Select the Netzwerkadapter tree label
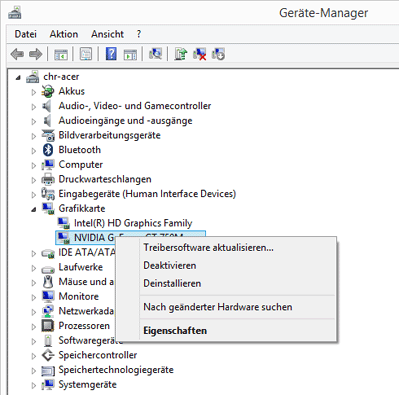The image size is (399, 395). pos(86,311)
